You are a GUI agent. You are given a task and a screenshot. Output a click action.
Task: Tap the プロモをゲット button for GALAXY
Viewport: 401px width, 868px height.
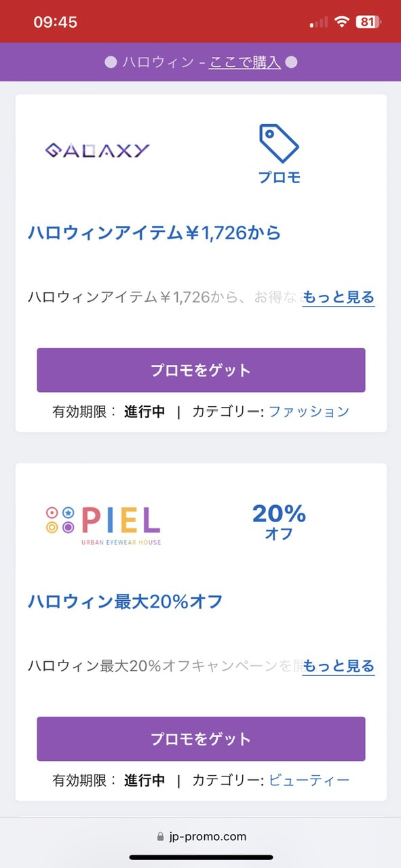click(201, 370)
